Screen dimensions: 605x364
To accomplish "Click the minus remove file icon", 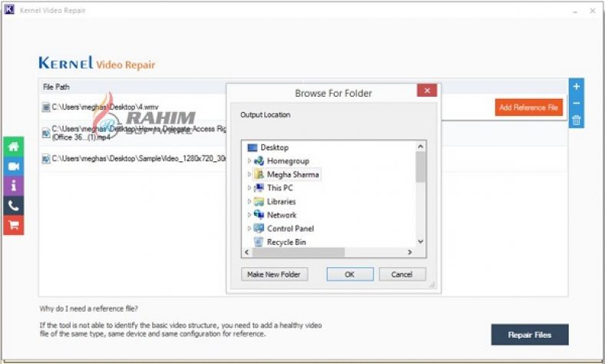I will point(576,103).
